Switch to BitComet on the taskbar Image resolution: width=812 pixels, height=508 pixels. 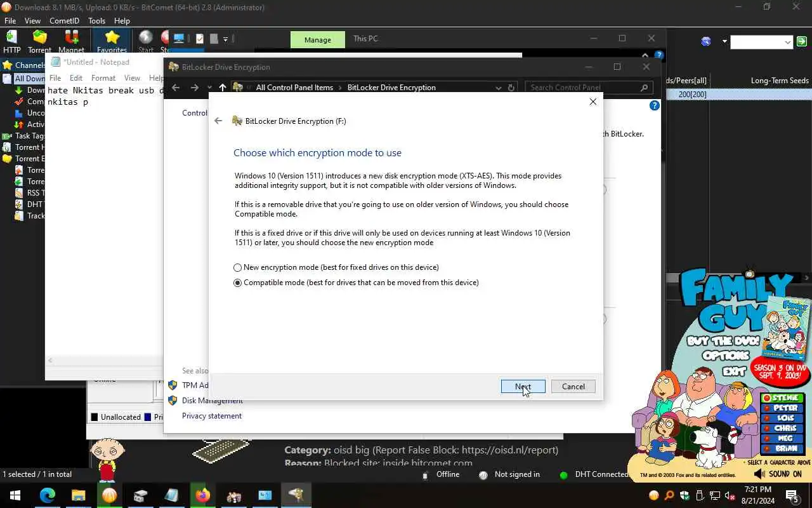[x=109, y=495]
